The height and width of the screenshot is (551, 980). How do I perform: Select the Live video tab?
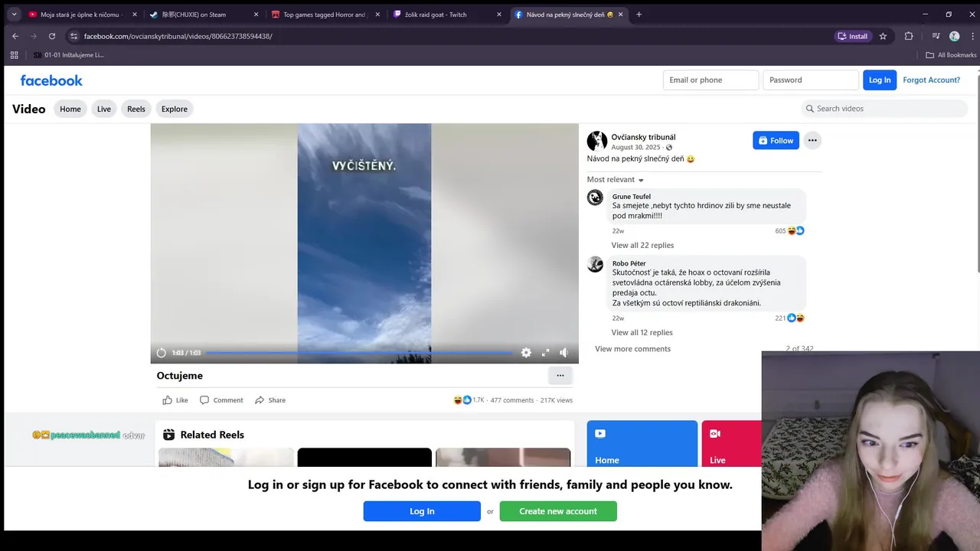point(104,109)
